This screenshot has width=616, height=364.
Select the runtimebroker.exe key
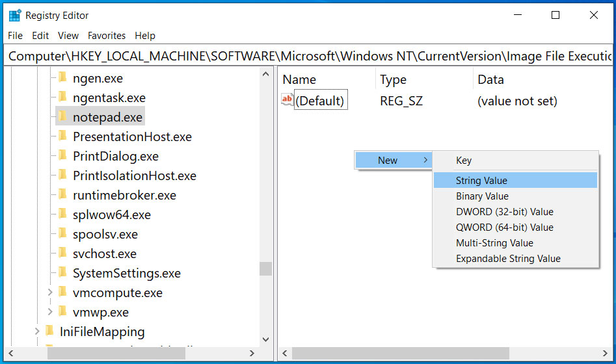pyautogui.click(x=124, y=195)
